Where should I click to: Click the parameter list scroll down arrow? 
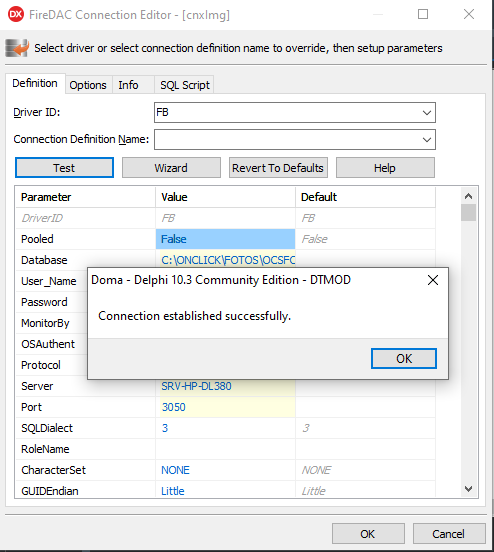pyautogui.click(x=468, y=489)
